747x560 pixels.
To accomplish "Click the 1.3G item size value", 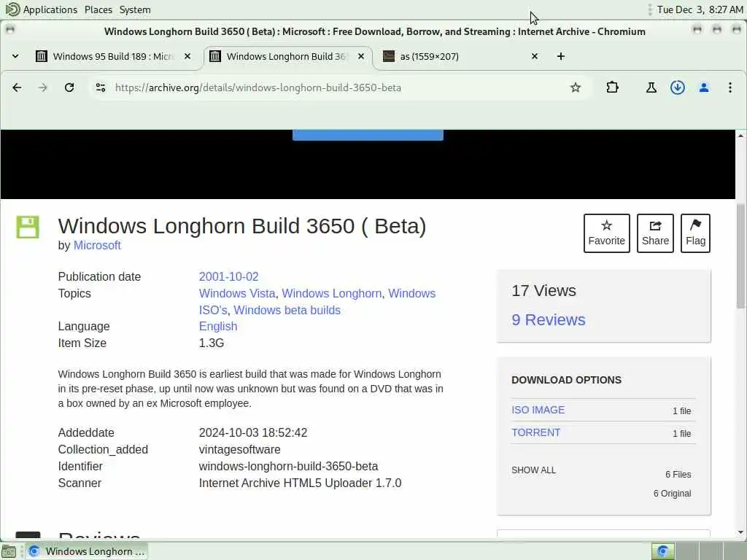I will 211,343.
